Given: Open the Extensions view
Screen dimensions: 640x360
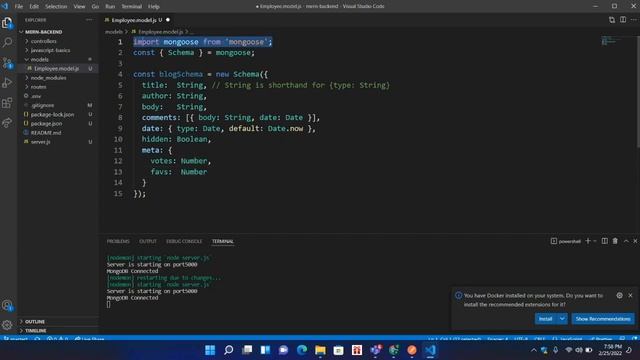Looking at the screenshot, I should point(7,102).
